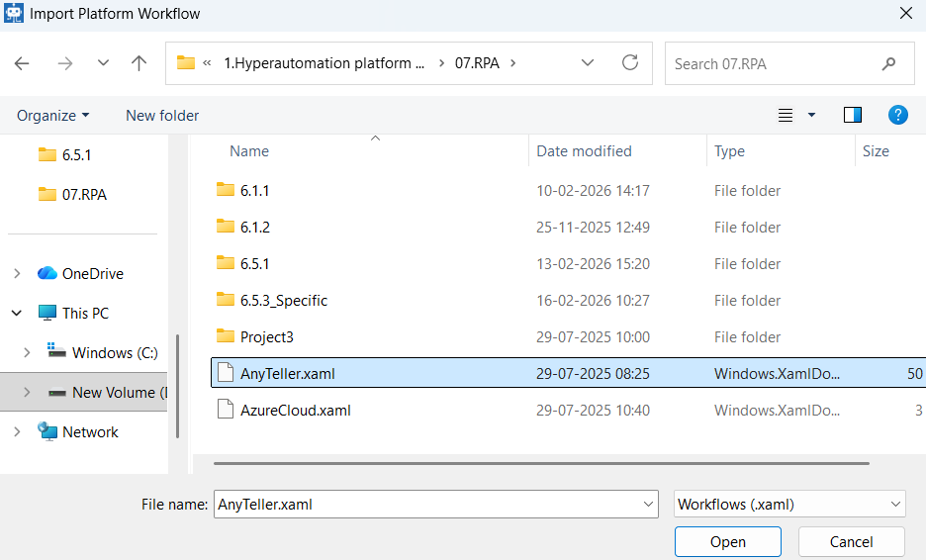Click the AnyTeller.xaml file icon
Viewport: 926px width, 560px height.
click(226, 373)
